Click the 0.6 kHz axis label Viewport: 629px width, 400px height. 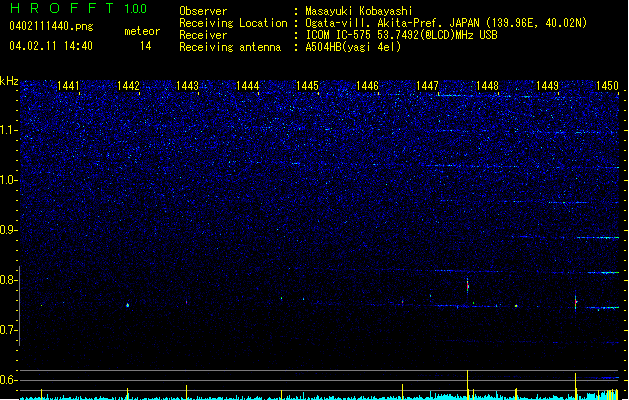point(8,380)
